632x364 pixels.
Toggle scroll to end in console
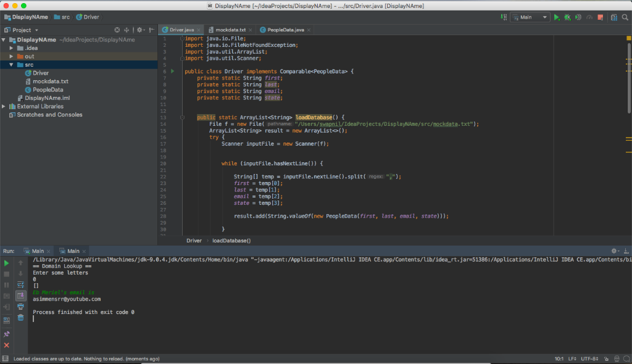(x=20, y=296)
